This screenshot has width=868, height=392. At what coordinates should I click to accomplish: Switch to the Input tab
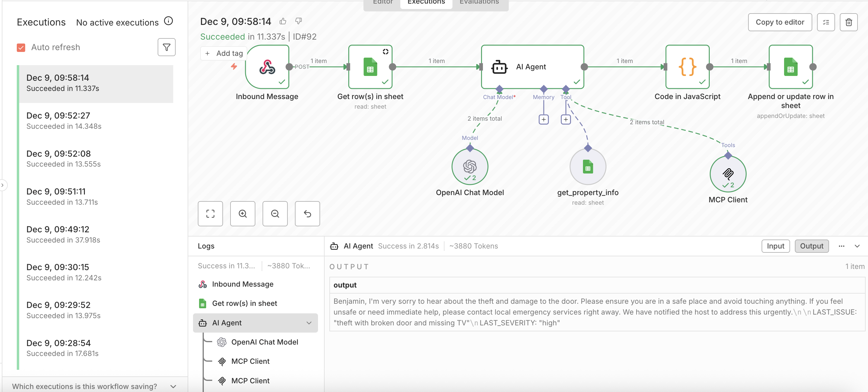[775, 246]
